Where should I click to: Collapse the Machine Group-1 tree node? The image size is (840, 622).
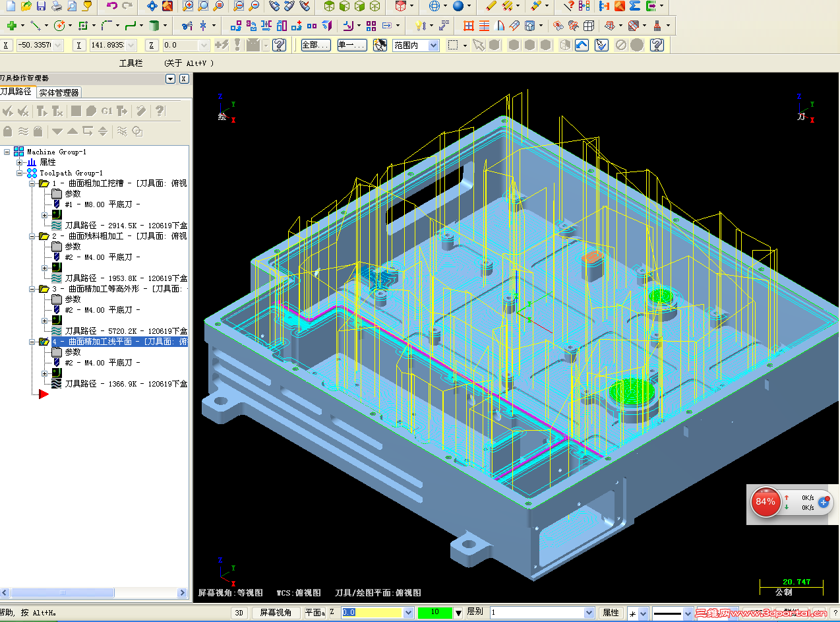pyautogui.click(x=7, y=152)
